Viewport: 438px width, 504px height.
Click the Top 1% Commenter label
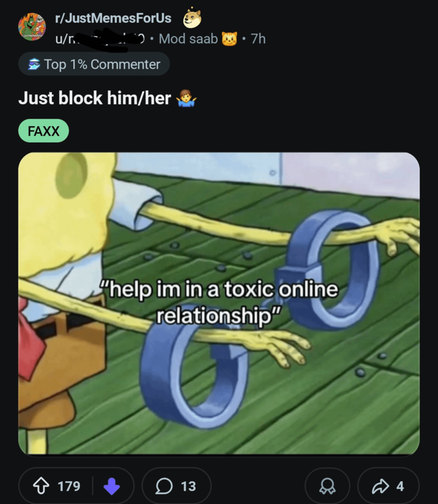102,64
